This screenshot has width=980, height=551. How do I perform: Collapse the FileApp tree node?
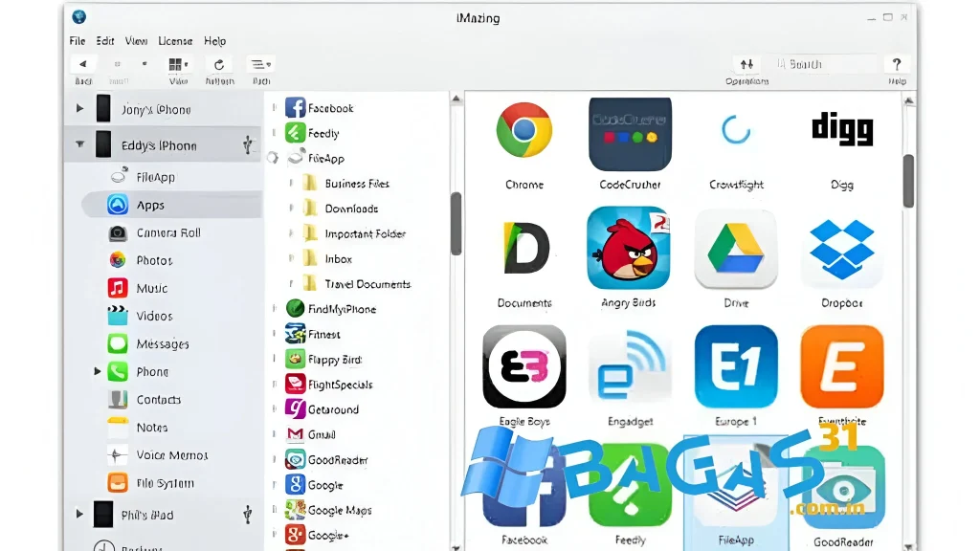[x=273, y=158]
